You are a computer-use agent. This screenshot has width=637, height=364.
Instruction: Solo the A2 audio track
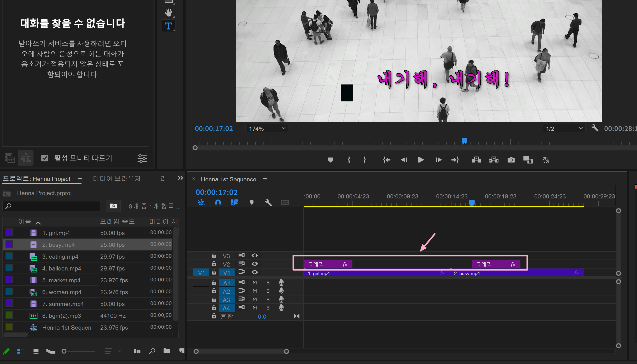[x=268, y=291]
